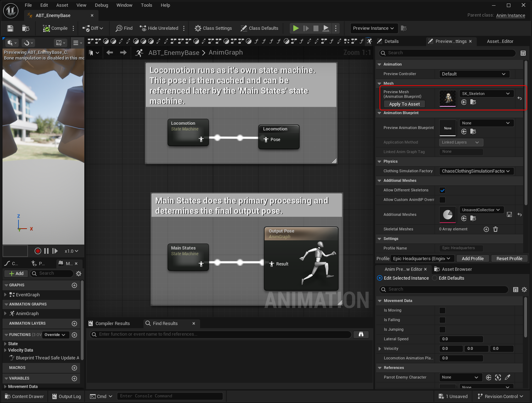Click the Browse to asset icon in toolbar
Screen dimensions: 532x403
(x=26, y=28)
